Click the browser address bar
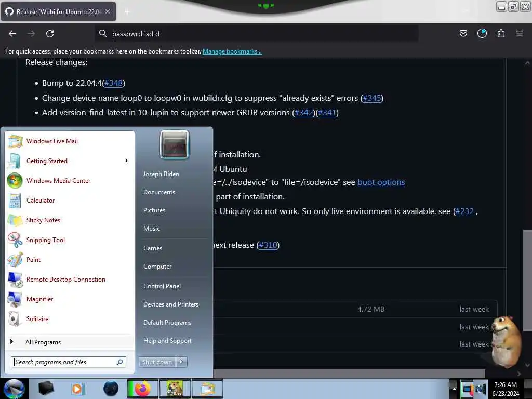 (257, 34)
